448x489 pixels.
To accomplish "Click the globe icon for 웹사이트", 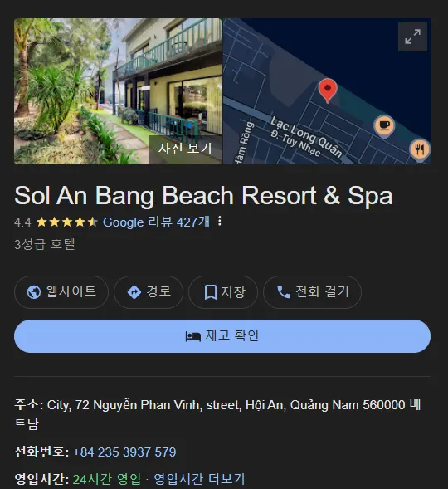I will tap(34, 292).
